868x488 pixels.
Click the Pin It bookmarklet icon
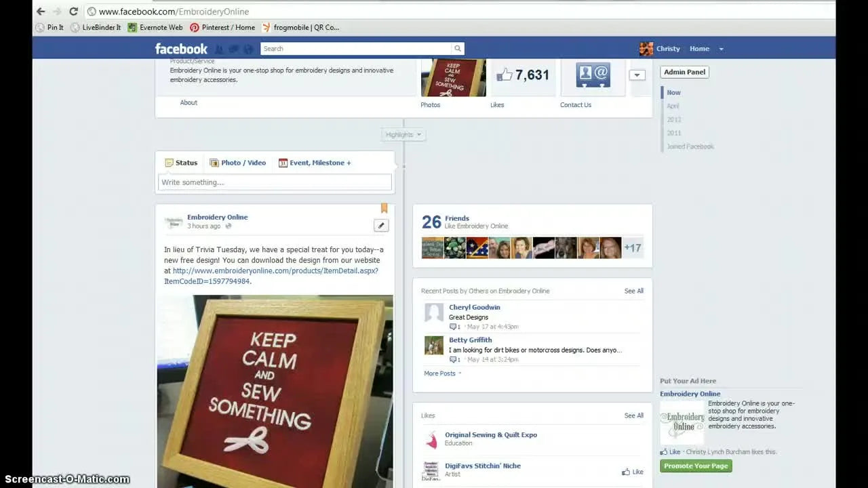[x=40, y=27]
